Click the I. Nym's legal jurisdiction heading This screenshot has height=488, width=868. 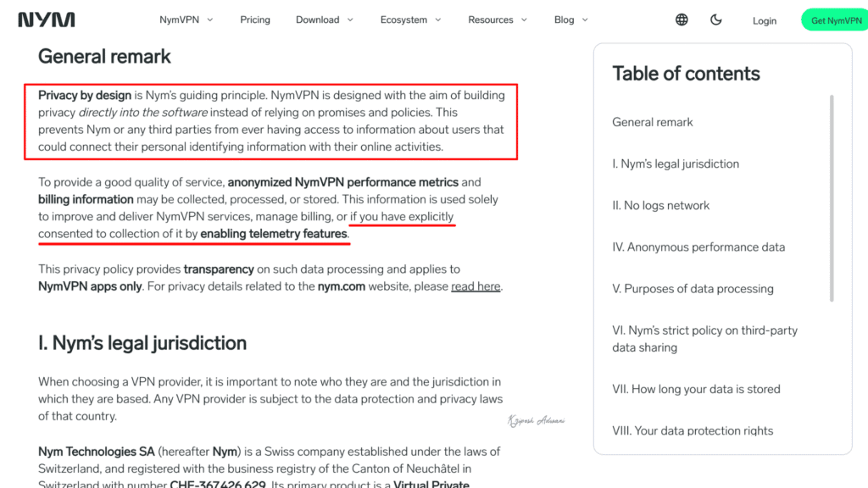(142, 343)
